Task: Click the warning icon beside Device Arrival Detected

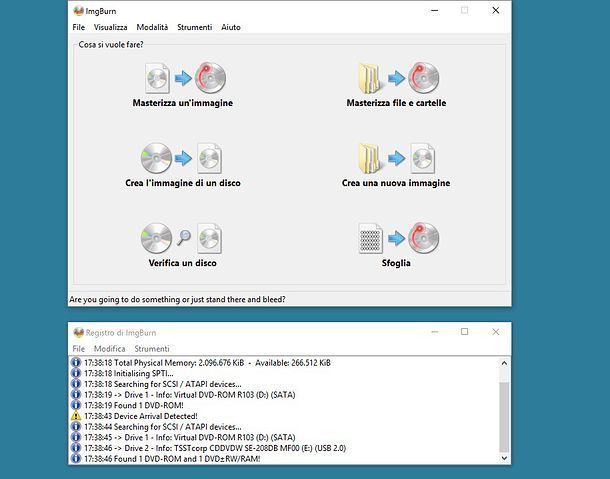Action: (x=76, y=416)
